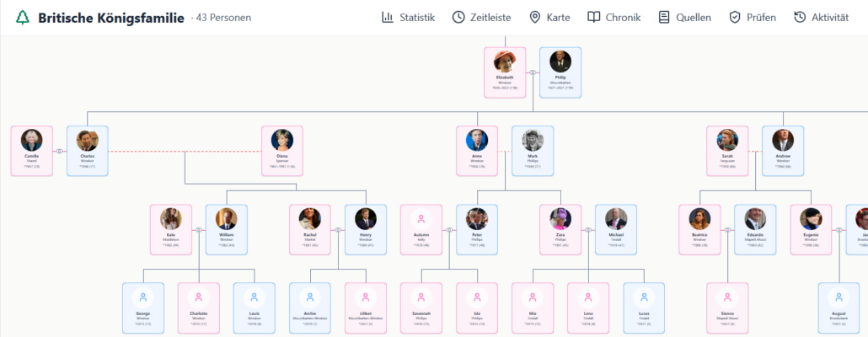868x337 pixels.
Task: Click marriage ring icon between Camilla and Charles
Action: [60, 151]
